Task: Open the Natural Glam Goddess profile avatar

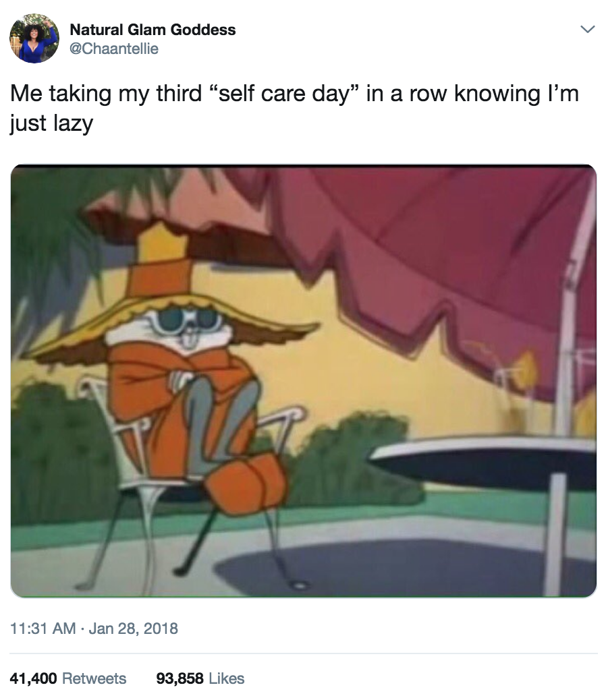Action: point(34,38)
